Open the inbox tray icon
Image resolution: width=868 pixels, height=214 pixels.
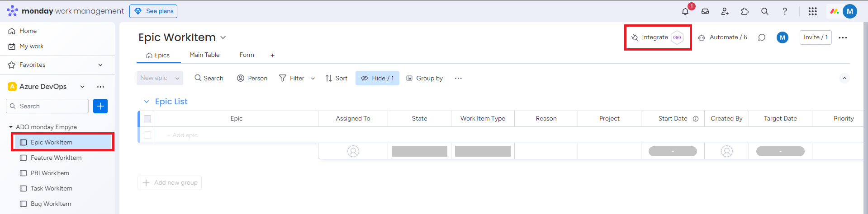[705, 11]
